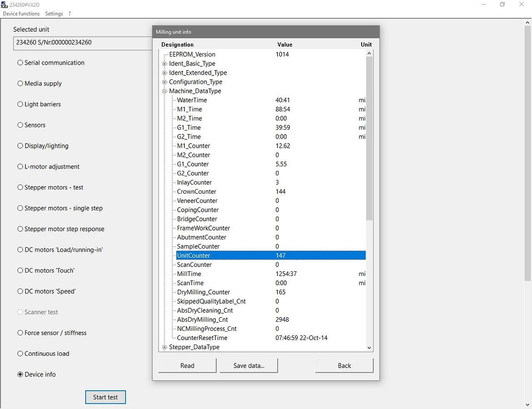Expand the Stepper_DataType node
This screenshot has height=409, width=532.
pos(164,347)
